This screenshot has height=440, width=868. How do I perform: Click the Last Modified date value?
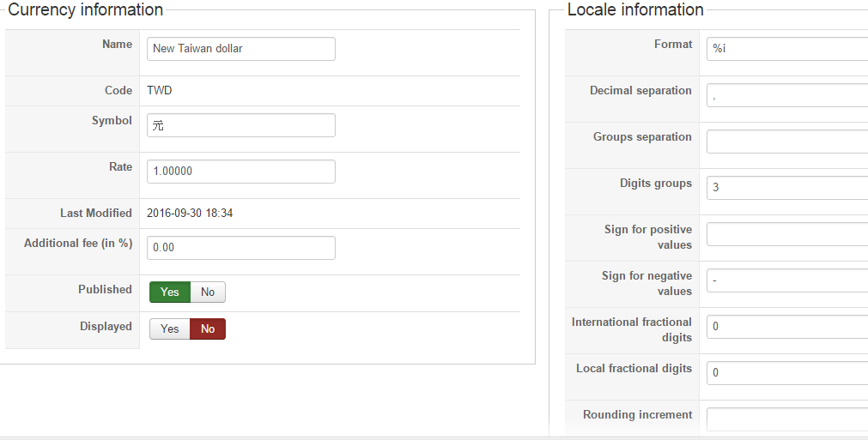click(190, 214)
